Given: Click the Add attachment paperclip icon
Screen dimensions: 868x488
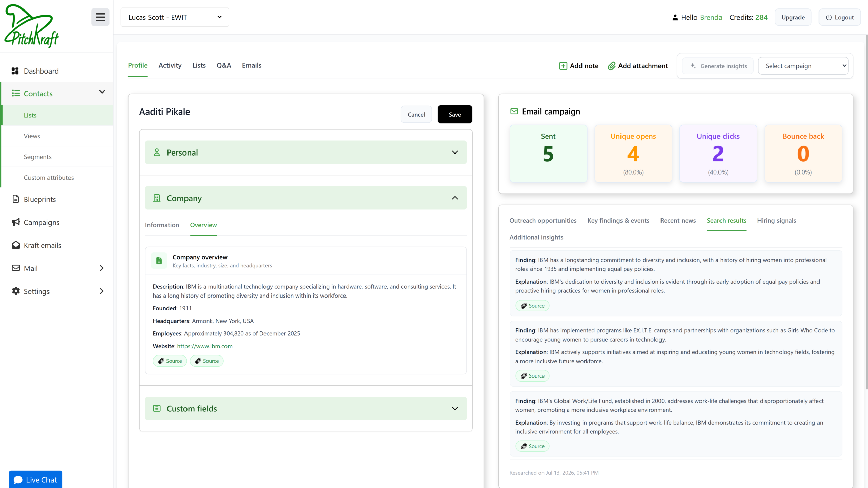Looking at the screenshot, I should click(x=612, y=66).
